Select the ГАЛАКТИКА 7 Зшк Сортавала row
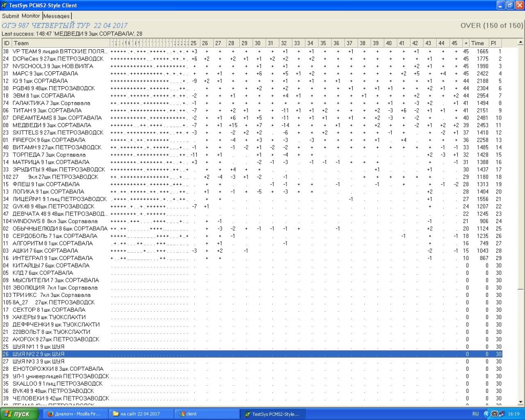This screenshot has height=420, width=525. [x=252, y=103]
